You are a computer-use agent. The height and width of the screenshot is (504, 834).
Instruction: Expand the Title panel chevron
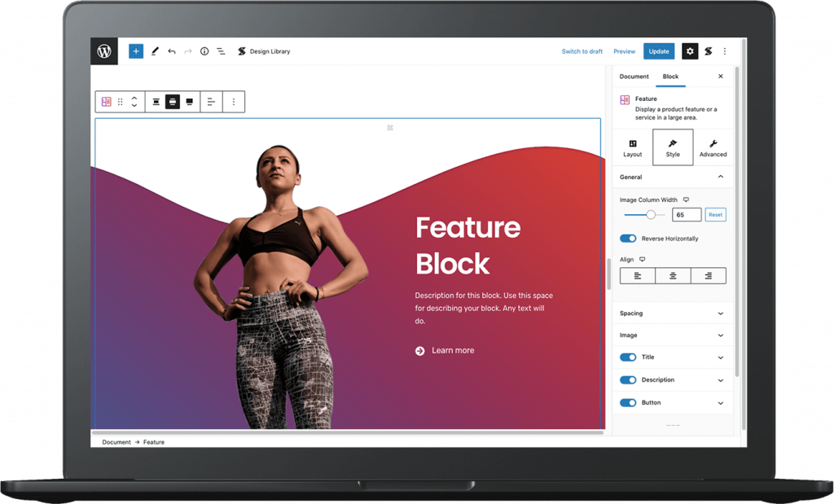[721, 357]
